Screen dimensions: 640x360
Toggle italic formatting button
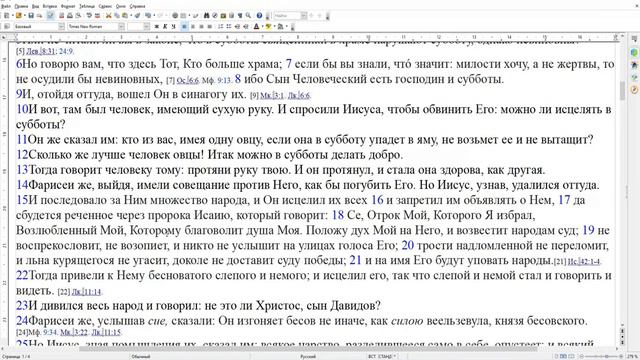point(165,27)
